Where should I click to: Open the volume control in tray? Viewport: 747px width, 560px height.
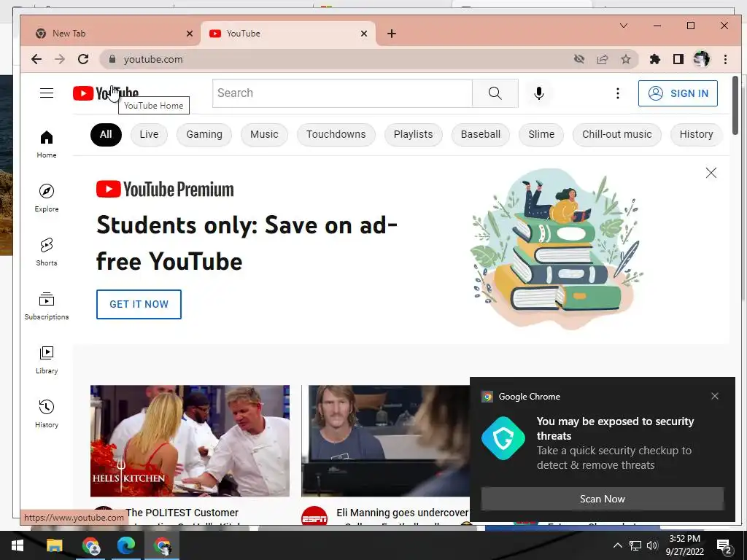click(652, 545)
